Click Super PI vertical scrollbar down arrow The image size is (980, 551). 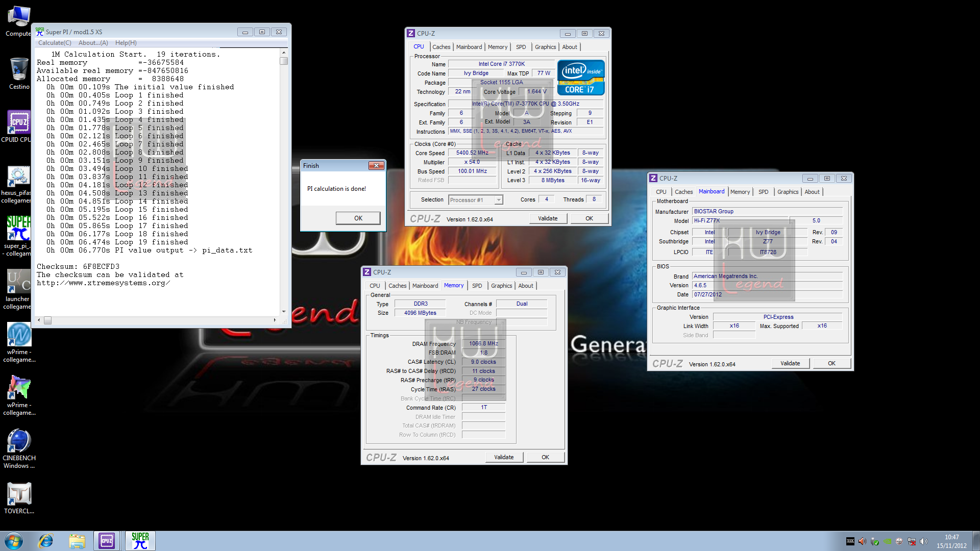click(284, 311)
